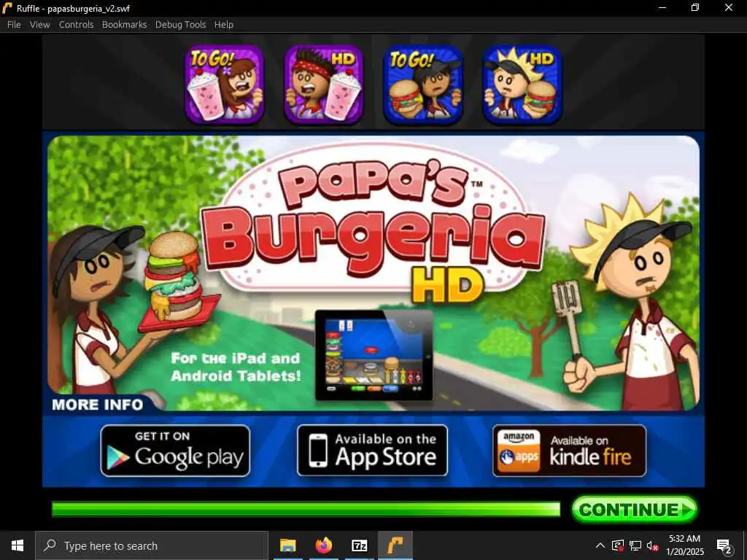The image size is (747, 560).
Task: Click the muted volume tray icon
Action: point(653,545)
